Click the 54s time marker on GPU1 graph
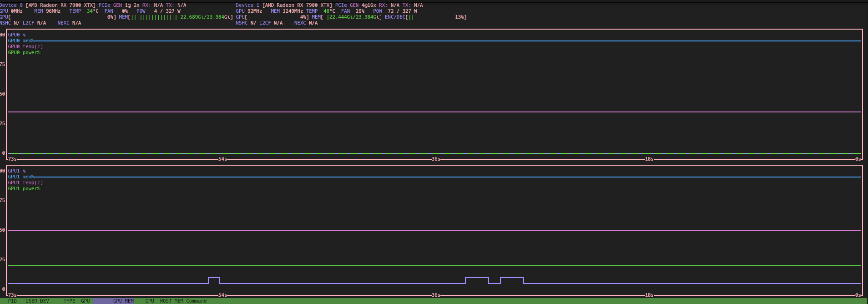The image size is (868, 304). click(222, 295)
